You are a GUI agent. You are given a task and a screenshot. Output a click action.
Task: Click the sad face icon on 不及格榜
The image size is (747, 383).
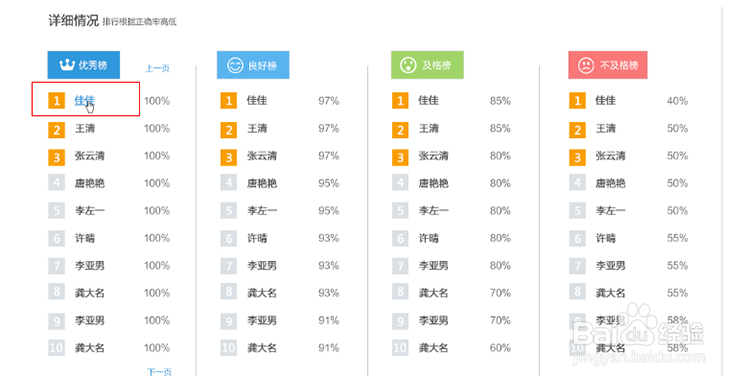click(x=585, y=65)
